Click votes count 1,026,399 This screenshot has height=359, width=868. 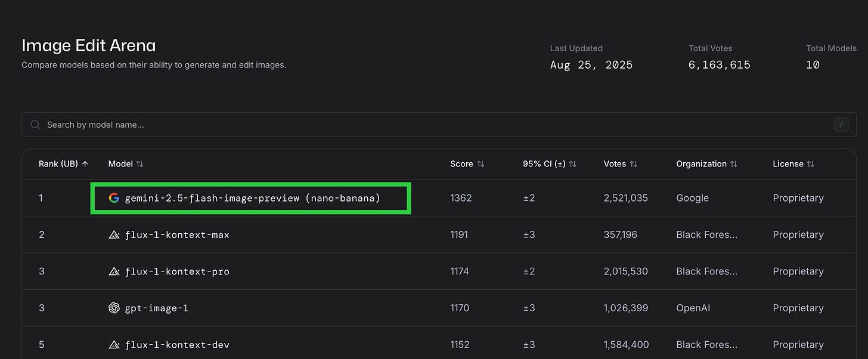pyautogui.click(x=625, y=308)
